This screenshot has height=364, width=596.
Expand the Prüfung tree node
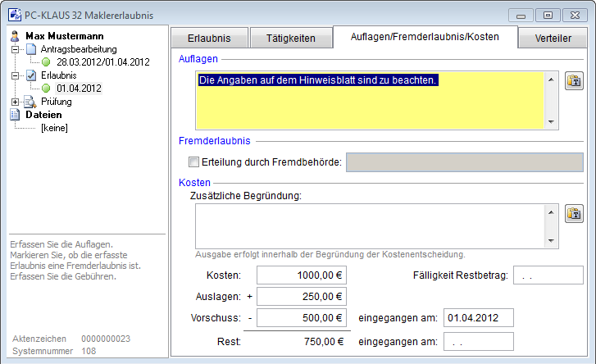point(16,102)
